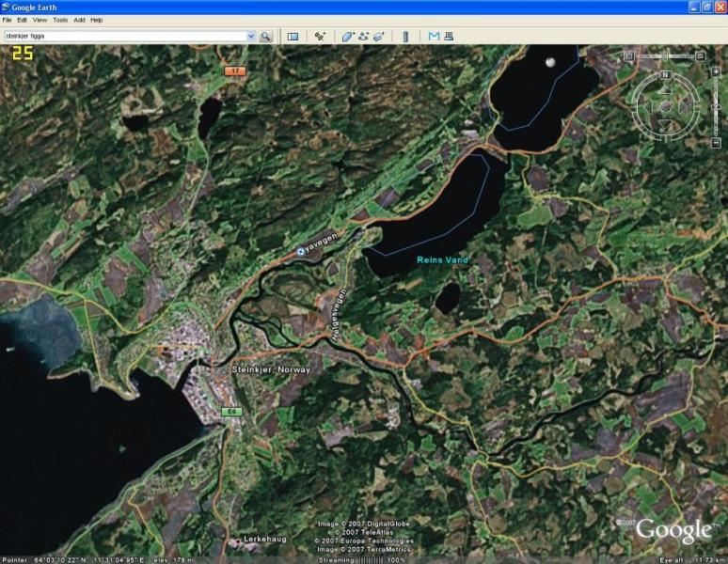Open the File menu

tap(7, 20)
